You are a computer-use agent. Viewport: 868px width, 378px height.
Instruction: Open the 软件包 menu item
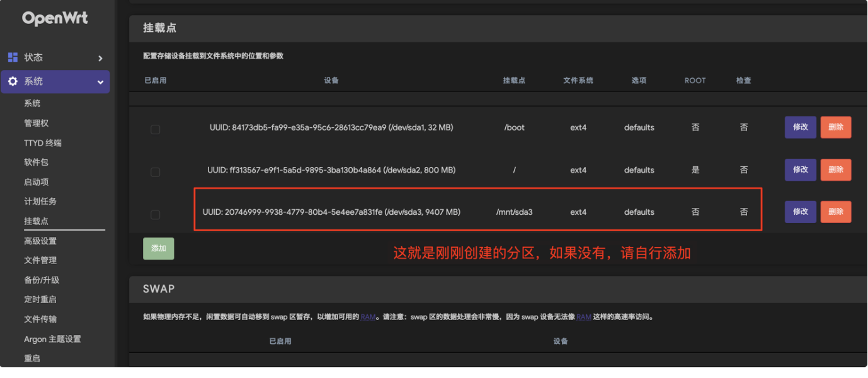(x=37, y=163)
